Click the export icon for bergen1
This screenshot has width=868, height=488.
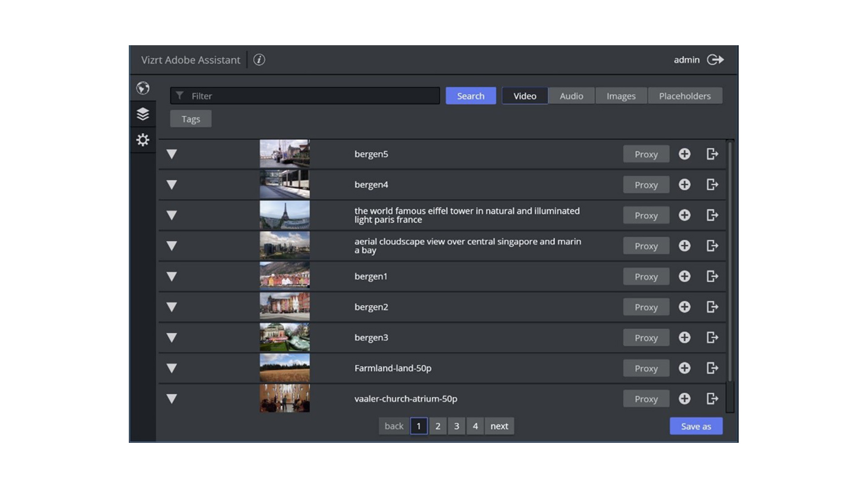pos(712,276)
